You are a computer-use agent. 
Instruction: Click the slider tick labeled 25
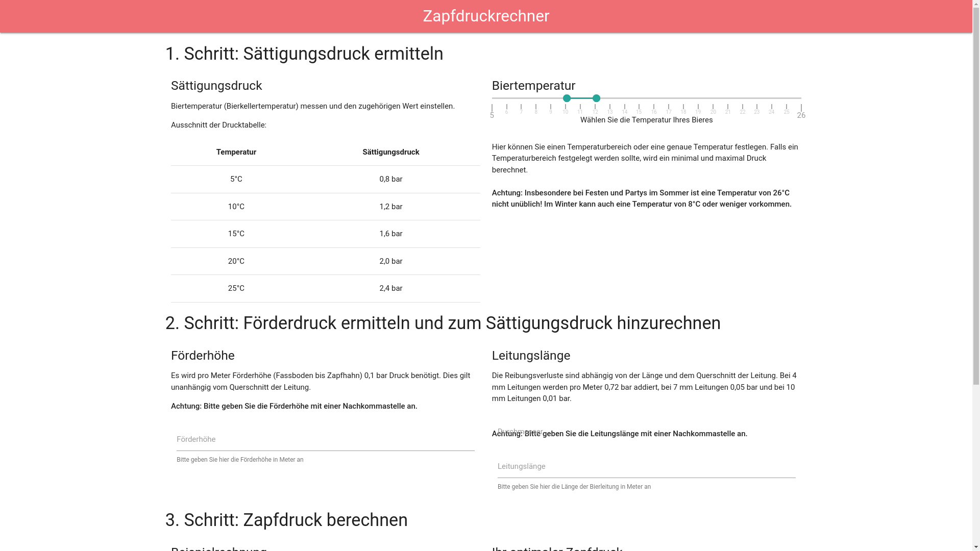(787, 109)
